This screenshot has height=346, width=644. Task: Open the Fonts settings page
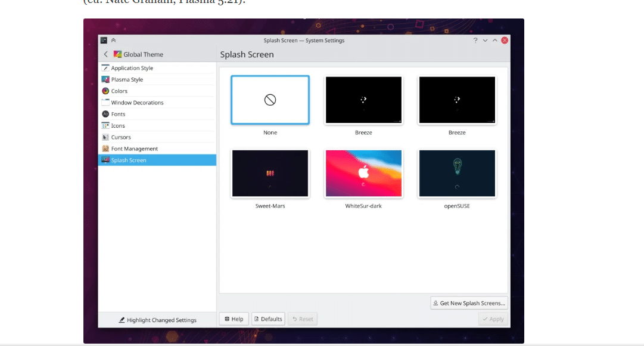pos(157,114)
